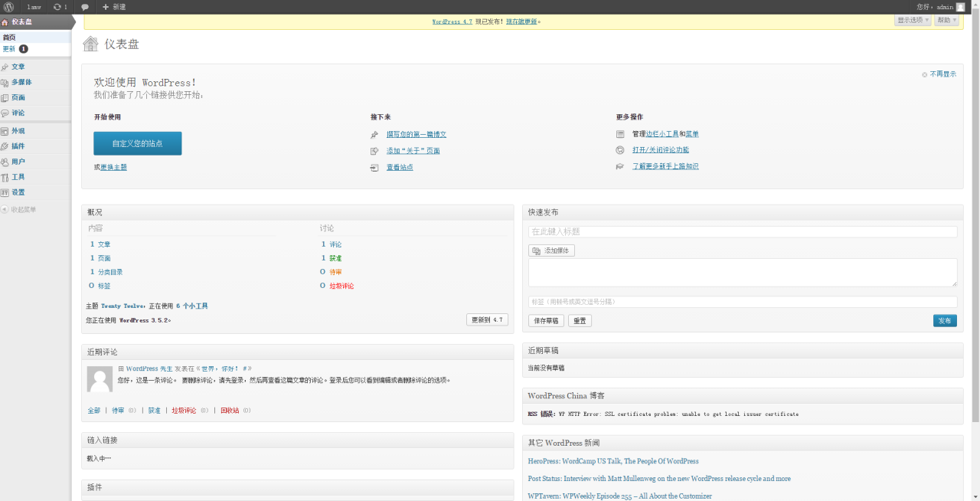Open 用户 (Users) in the sidebar

point(18,162)
